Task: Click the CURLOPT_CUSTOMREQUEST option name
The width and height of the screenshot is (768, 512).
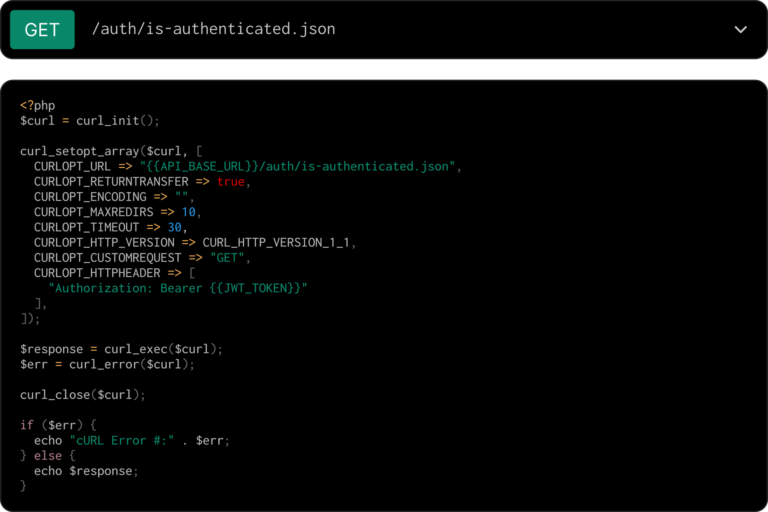Action: click(x=107, y=258)
